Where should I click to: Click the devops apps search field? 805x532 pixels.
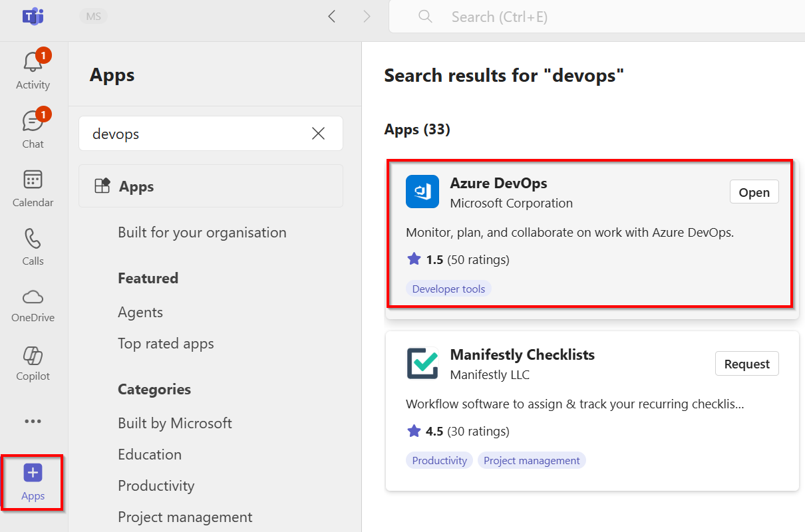211,134
